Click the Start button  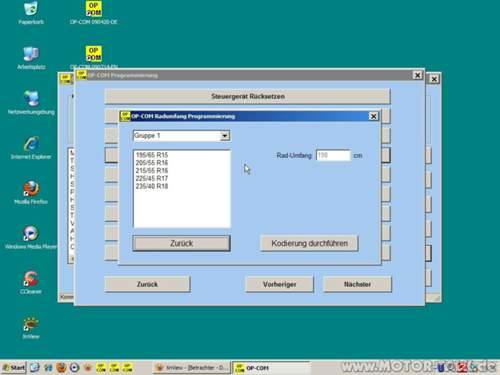pos(14,368)
